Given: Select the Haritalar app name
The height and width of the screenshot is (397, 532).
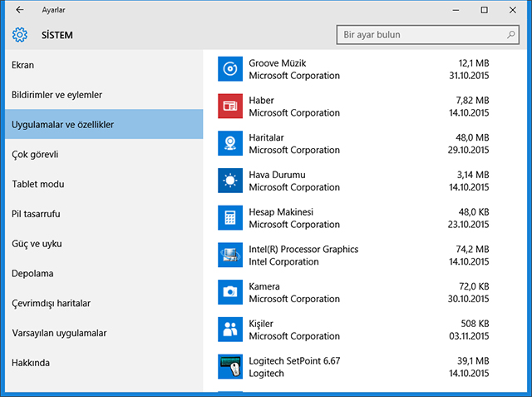Looking at the screenshot, I should pos(266,137).
